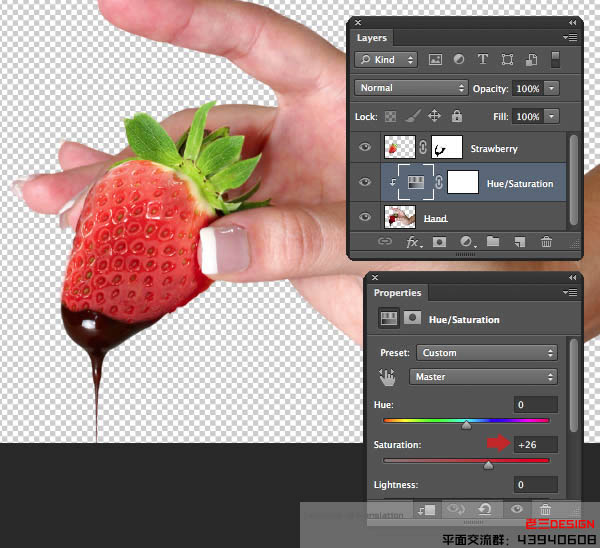Open the Fill slider arrow
The width and height of the screenshot is (600, 548).
(551, 116)
